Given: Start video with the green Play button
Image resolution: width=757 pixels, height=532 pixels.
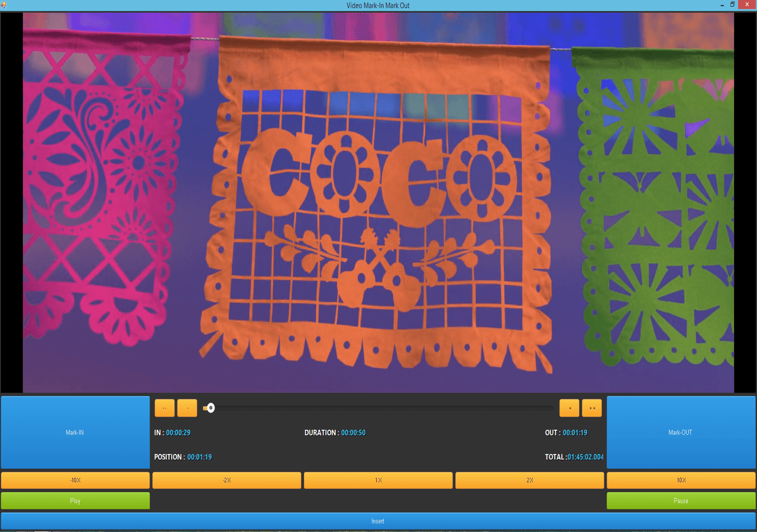Looking at the screenshot, I should click(x=75, y=501).
